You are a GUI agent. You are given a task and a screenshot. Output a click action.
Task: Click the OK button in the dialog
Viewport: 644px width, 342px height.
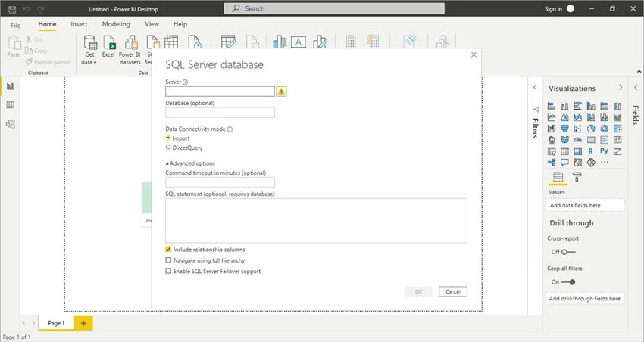coord(418,291)
